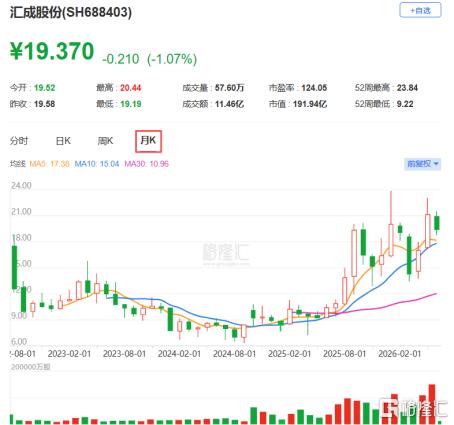Click the MA10: 15.04 indicator label
The width and height of the screenshot is (454, 425).
pyautogui.click(x=97, y=164)
